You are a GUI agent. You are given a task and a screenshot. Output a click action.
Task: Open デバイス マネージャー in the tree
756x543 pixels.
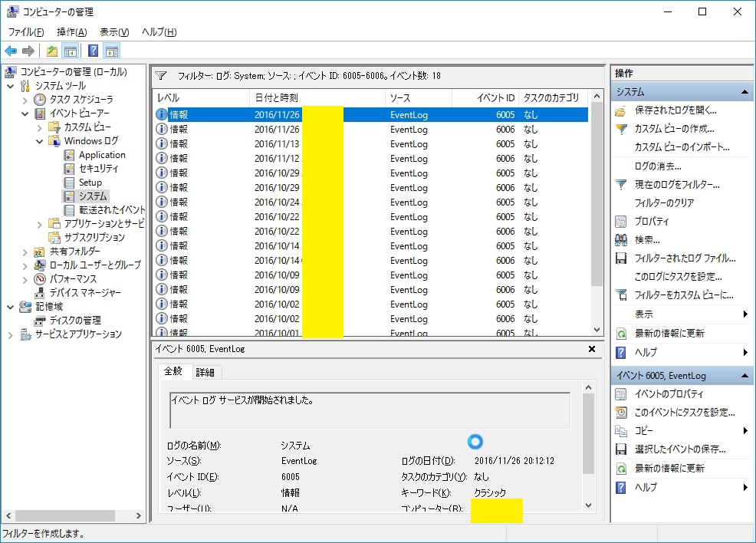pos(84,292)
